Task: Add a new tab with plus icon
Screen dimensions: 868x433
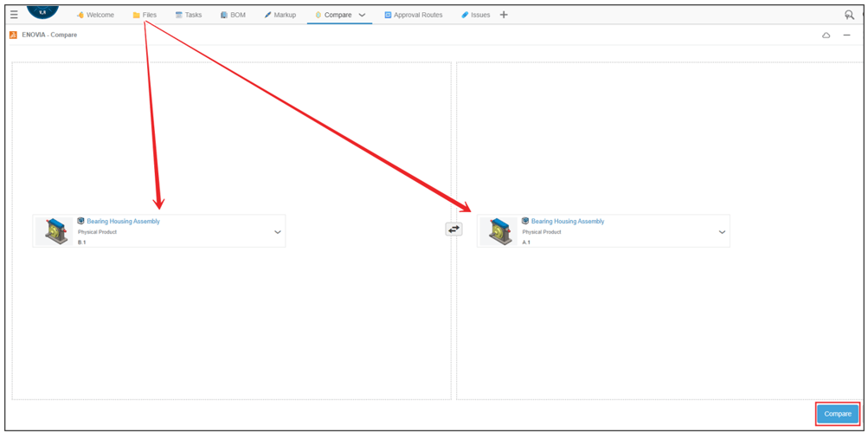Action: pyautogui.click(x=504, y=15)
